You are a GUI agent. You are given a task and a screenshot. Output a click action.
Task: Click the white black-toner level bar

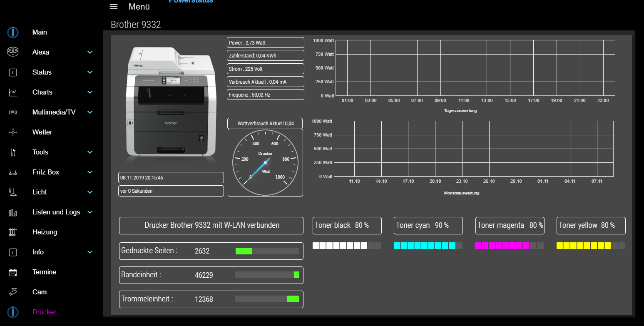pyautogui.click(x=347, y=246)
